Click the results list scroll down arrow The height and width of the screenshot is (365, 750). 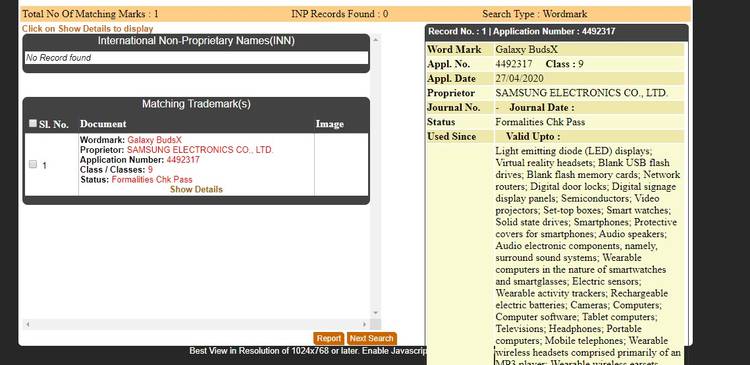click(x=375, y=312)
